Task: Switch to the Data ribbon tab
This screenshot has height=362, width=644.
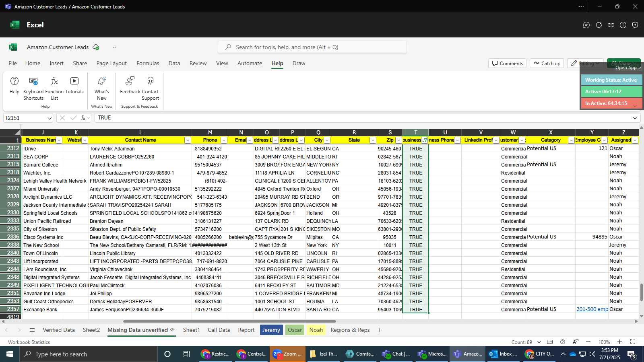Action: [x=174, y=63]
